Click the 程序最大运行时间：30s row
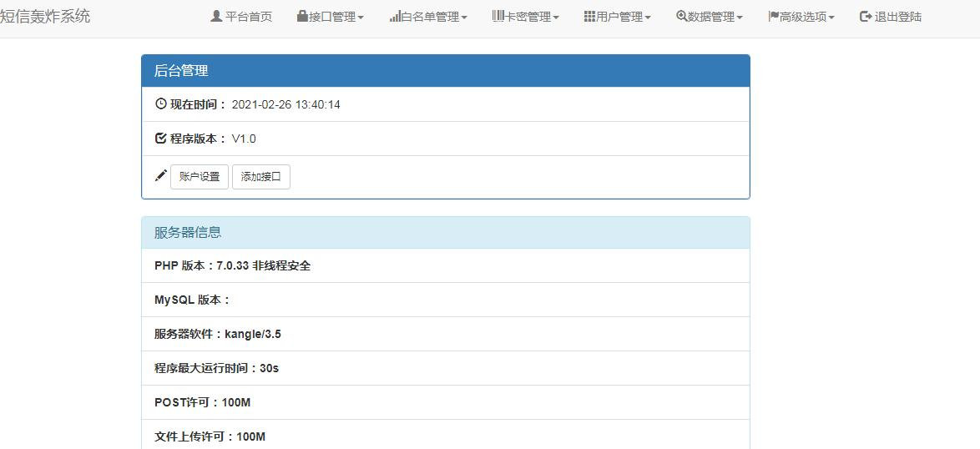980x449 pixels. click(x=446, y=368)
